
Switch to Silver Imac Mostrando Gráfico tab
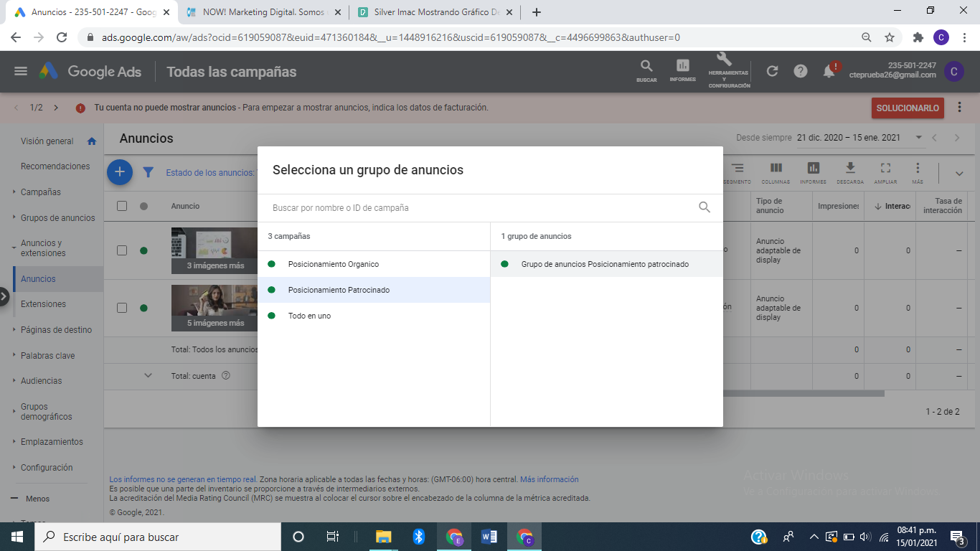point(435,12)
